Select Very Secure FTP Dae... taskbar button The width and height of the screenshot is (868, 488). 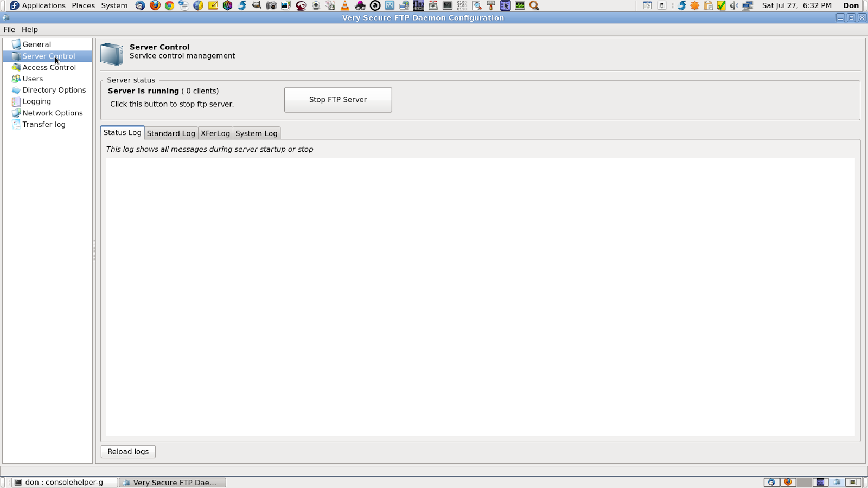coord(173,482)
